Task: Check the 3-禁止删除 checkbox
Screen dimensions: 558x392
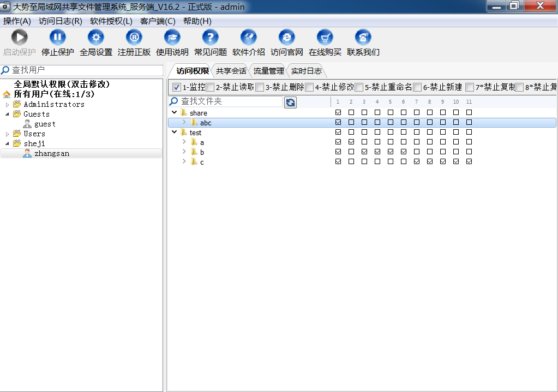Action: pyautogui.click(x=260, y=87)
